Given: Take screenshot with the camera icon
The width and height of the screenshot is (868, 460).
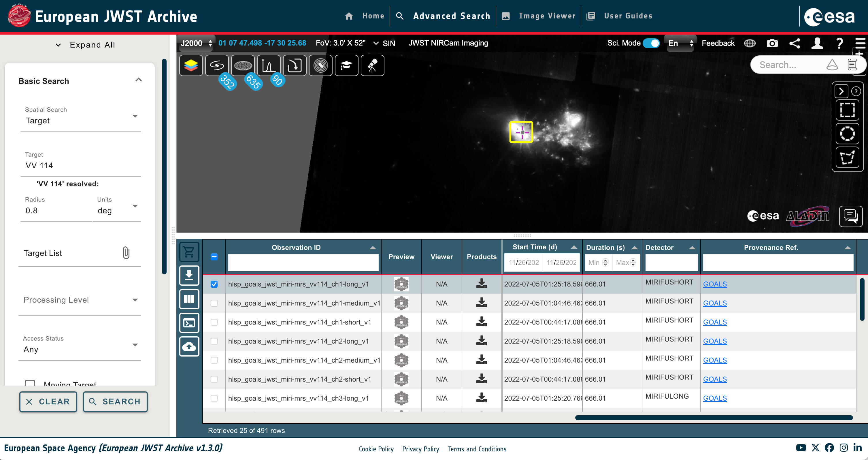Looking at the screenshot, I should [772, 43].
